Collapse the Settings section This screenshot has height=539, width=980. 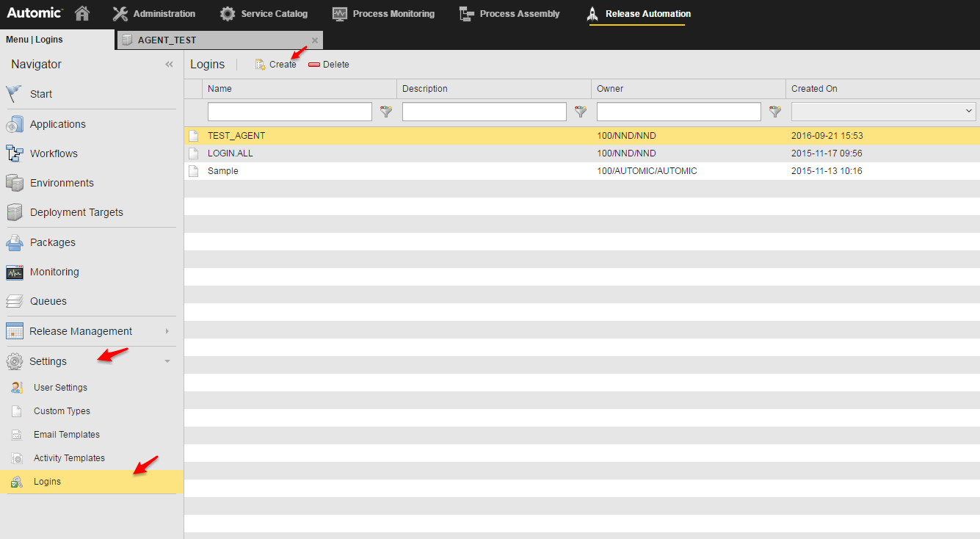167,361
